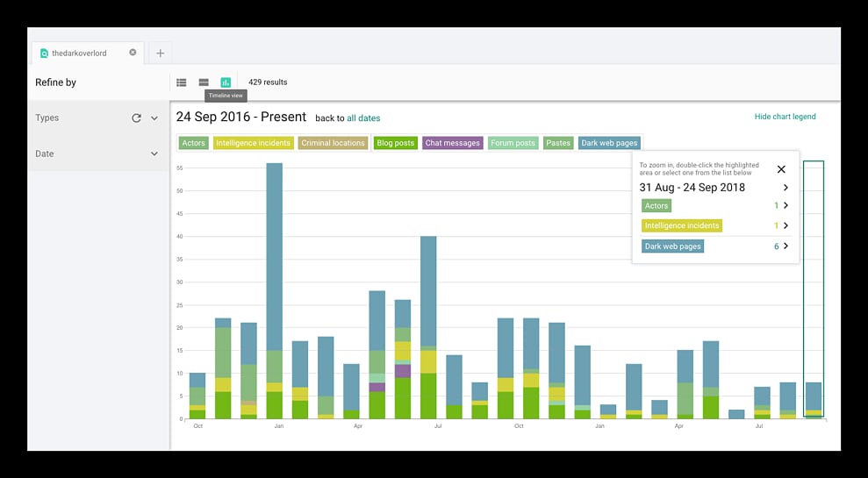Close the date range popup

point(781,169)
